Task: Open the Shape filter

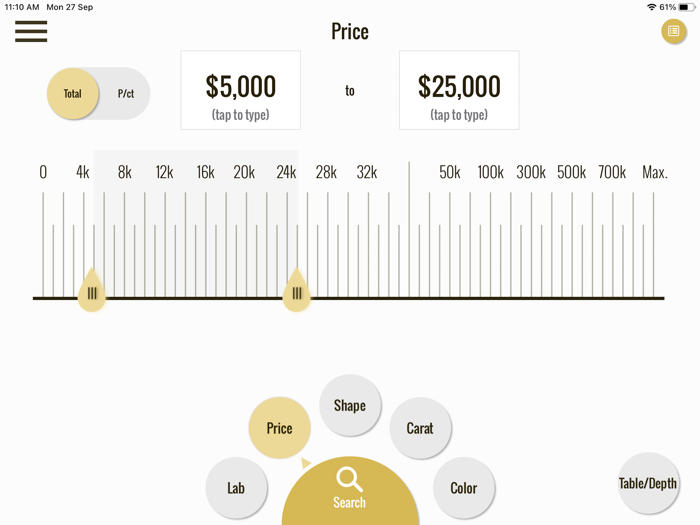Action: (350, 406)
